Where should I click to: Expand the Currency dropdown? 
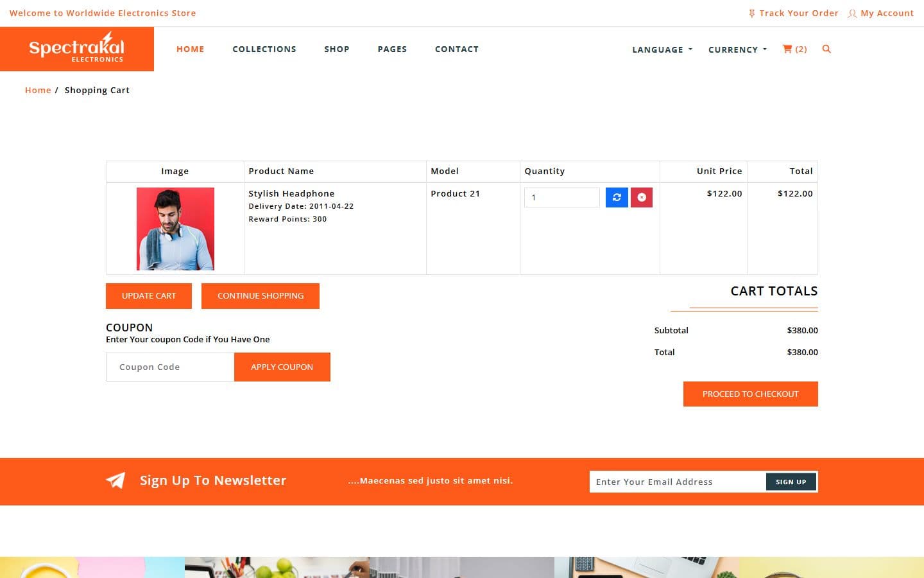737,49
